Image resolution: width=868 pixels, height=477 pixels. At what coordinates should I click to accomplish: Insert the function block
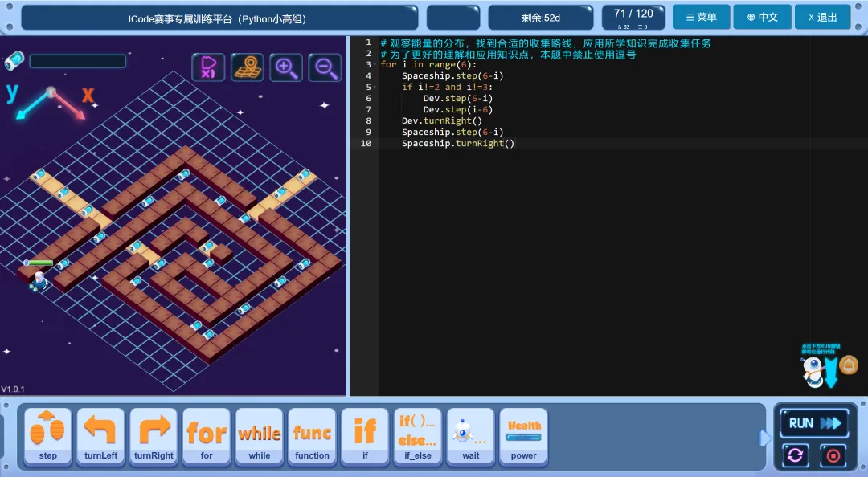(312, 437)
